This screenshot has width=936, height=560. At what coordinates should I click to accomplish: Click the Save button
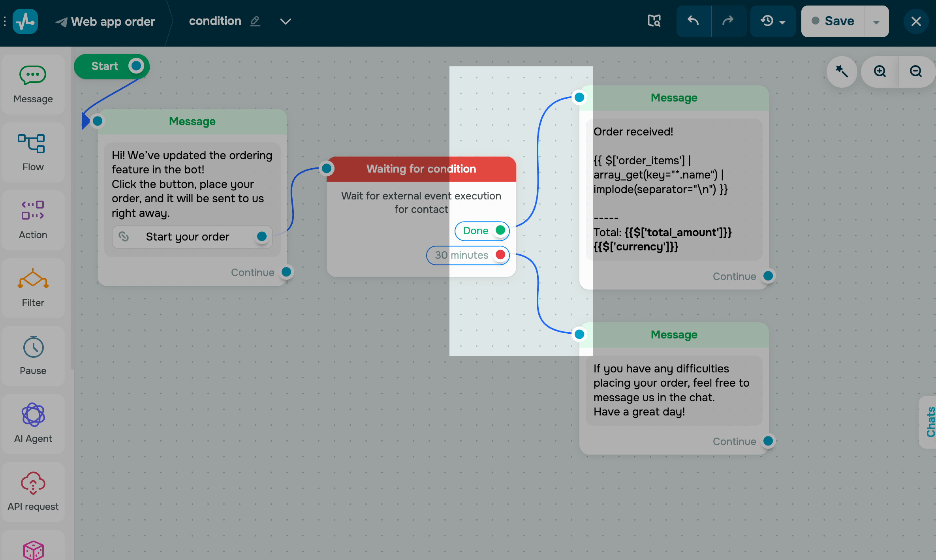(833, 21)
